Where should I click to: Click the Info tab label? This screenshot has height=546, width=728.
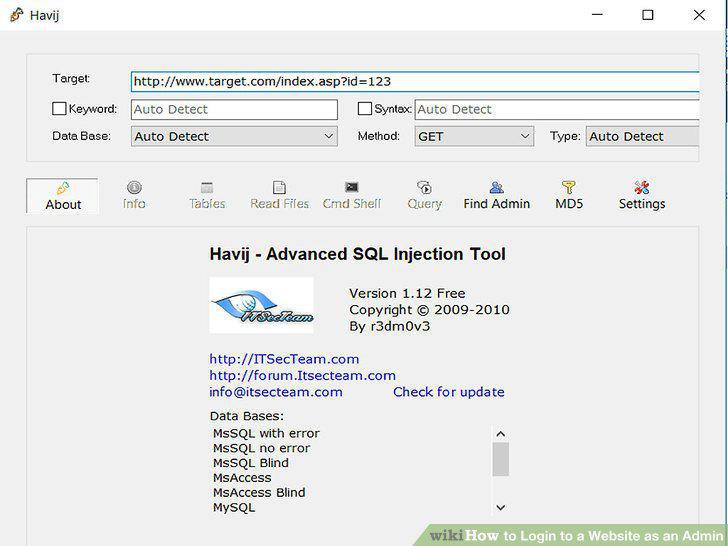pyautogui.click(x=134, y=204)
